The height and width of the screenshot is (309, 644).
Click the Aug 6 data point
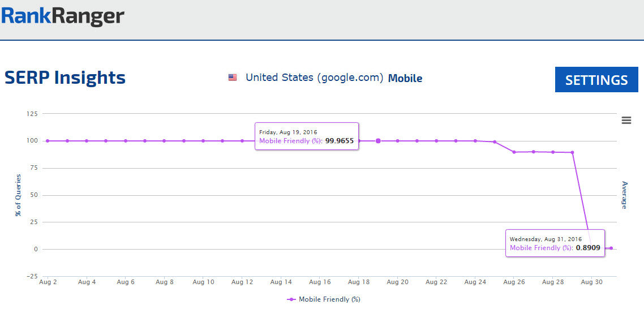125,141
